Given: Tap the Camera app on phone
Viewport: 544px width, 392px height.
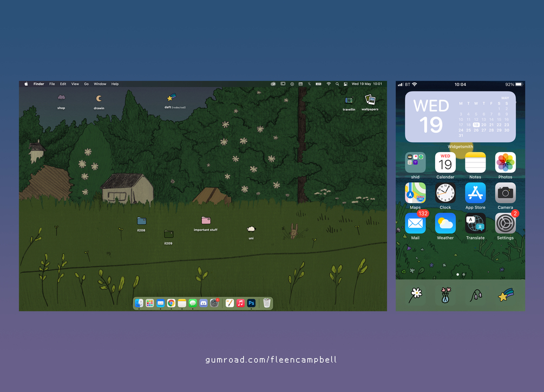Looking at the screenshot, I should [x=505, y=193].
